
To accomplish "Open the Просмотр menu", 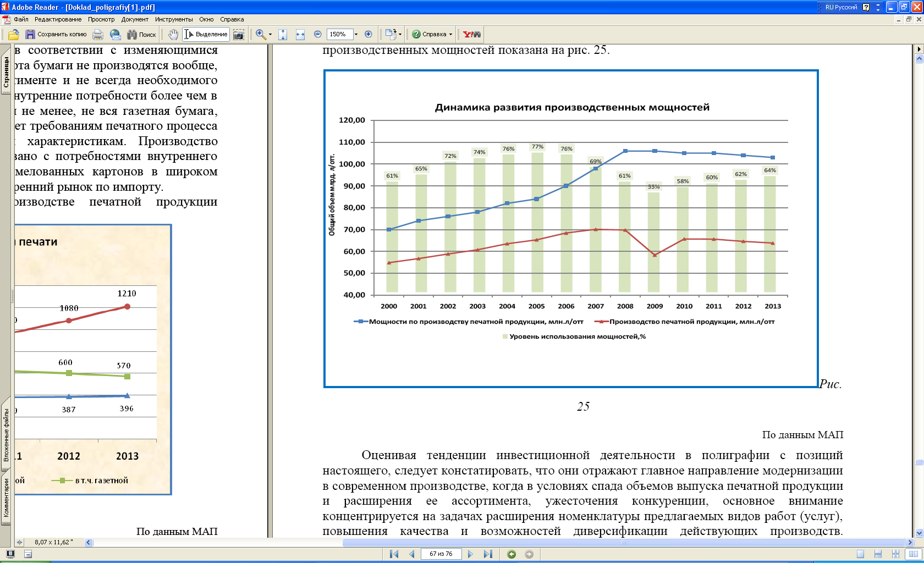I will click(101, 19).
